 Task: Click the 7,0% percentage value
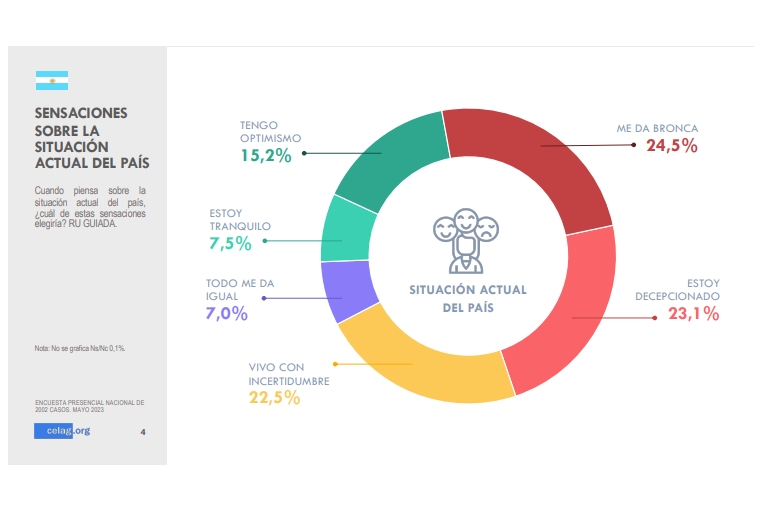227,314
